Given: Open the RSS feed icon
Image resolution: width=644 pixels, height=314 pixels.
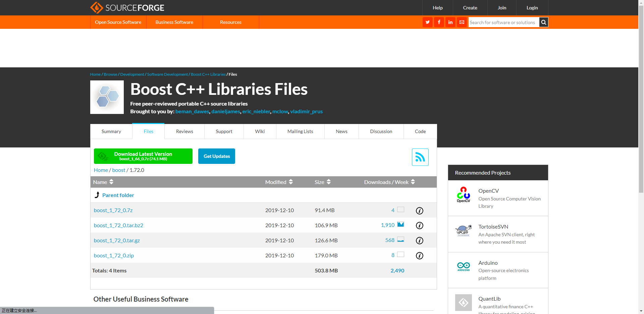Looking at the screenshot, I should pos(420,157).
